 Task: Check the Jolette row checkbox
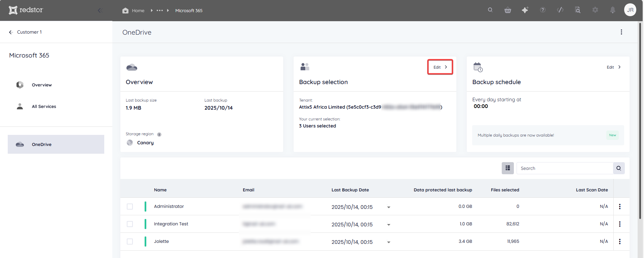(130, 242)
